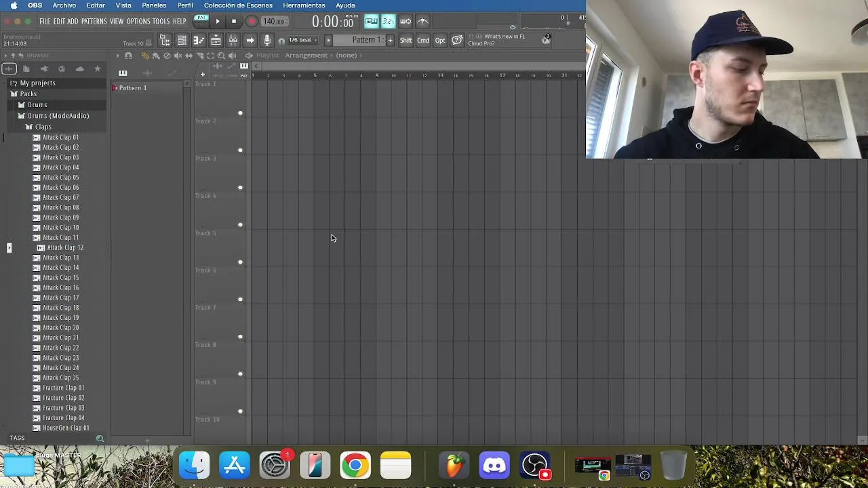
Task: Click the Cmd modifier button
Action: (423, 41)
